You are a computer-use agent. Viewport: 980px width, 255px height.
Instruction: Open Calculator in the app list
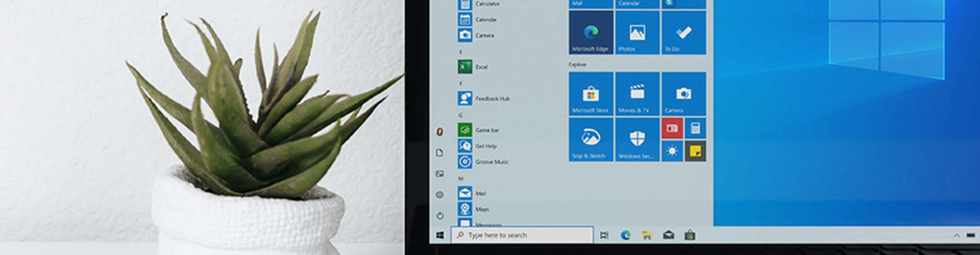pyautogui.click(x=479, y=4)
